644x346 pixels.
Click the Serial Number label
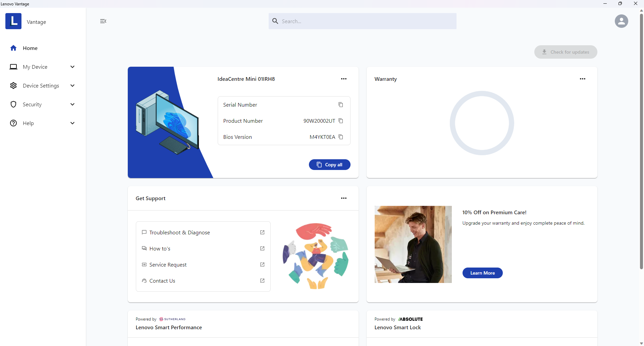click(x=240, y=105)
